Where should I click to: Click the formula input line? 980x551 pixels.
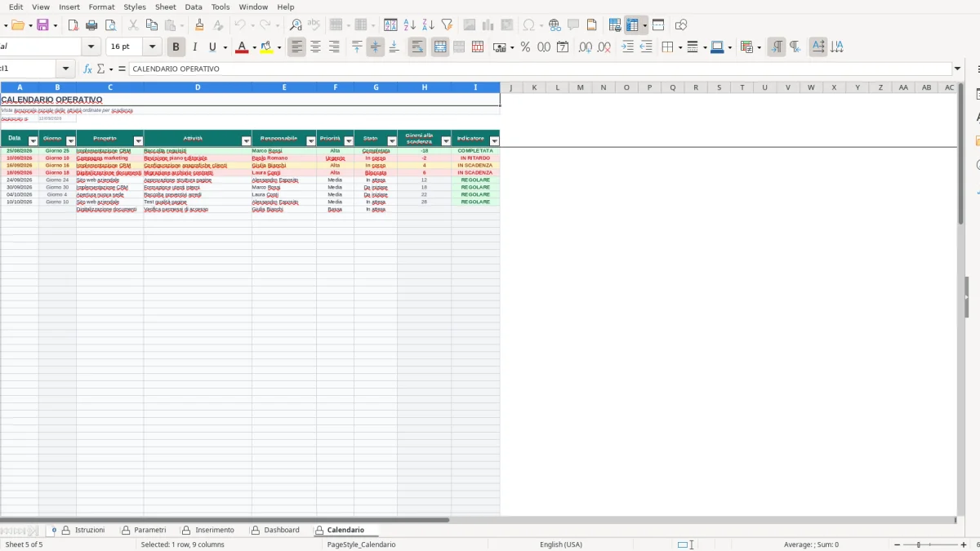(540, 69)
